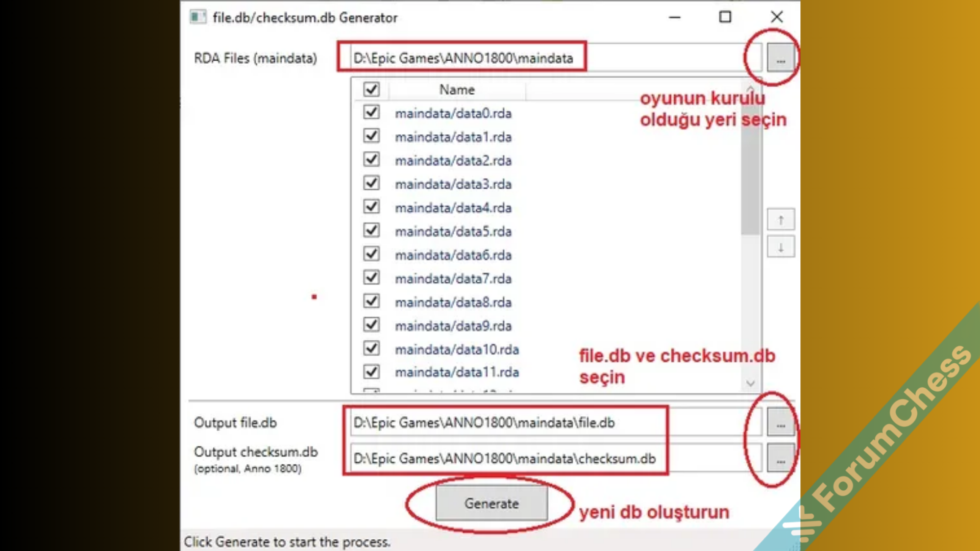The width and height of the screenshot is (980, 551).
Task: Click the browse button for Output checksum.db
Action: (x=780, y=458)
